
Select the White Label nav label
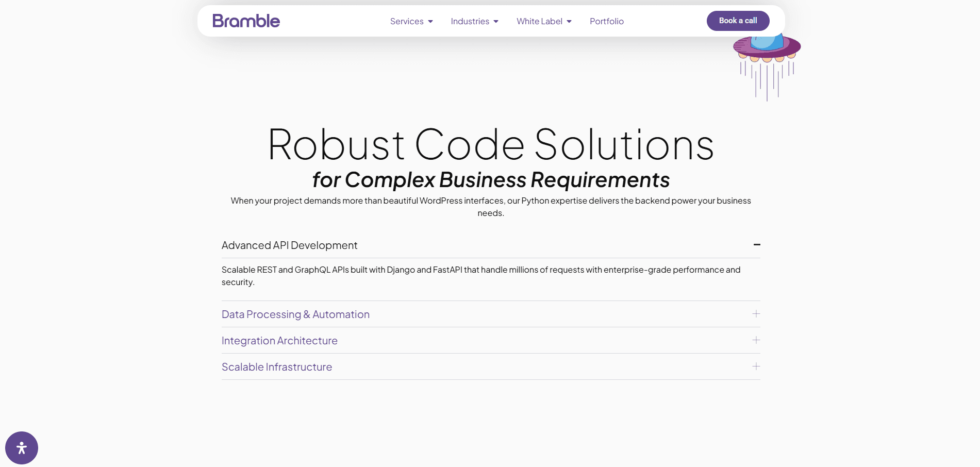(x=539, y=22)
